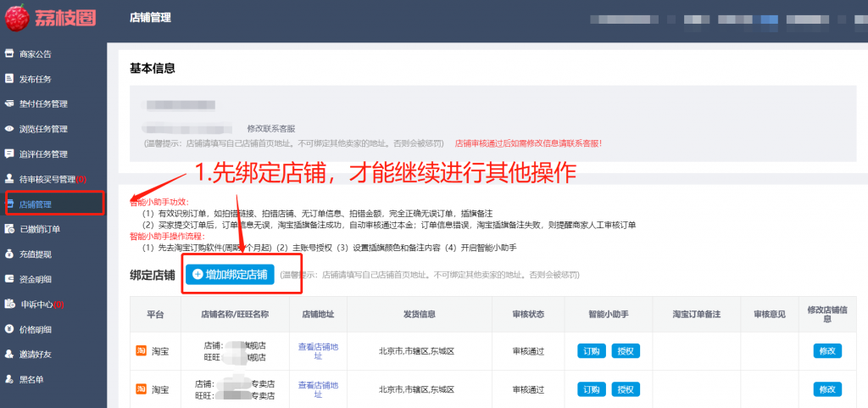Click the 店铺管理 page title in the header
Viewport: 868px width, 408px height.
click(x=150, y=18)
